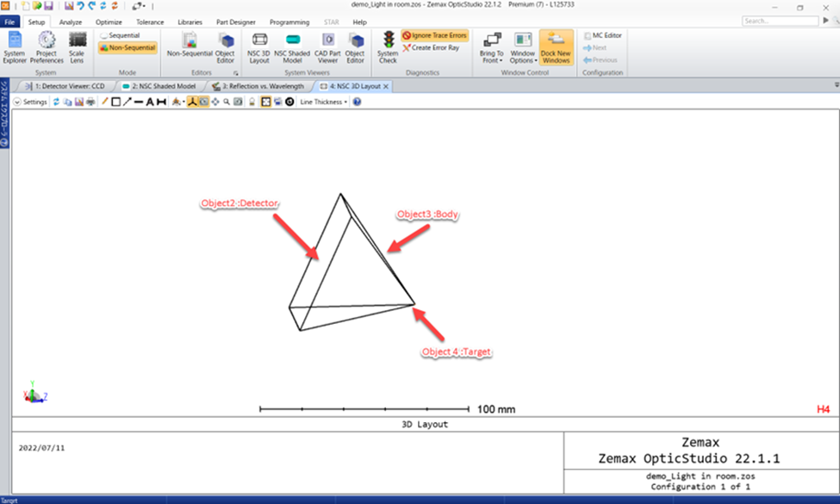Open Project Preferences

point(47,45)
